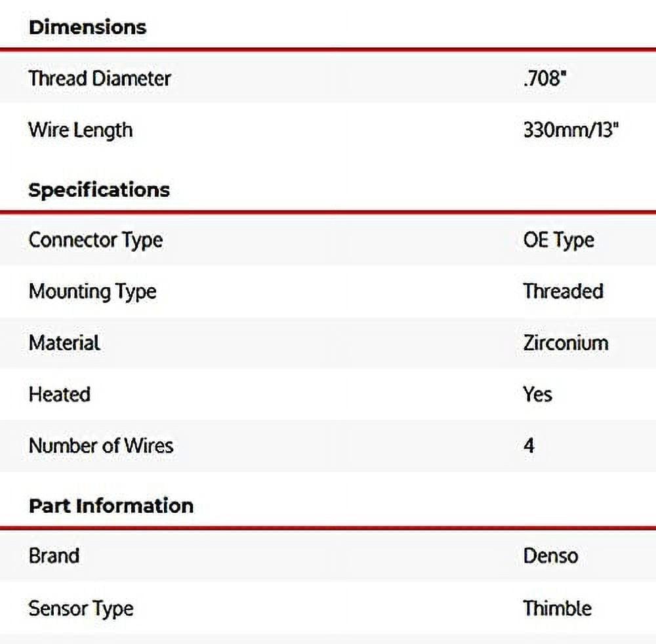
Task: Click the OE Type value
Action: coord(558,240)
